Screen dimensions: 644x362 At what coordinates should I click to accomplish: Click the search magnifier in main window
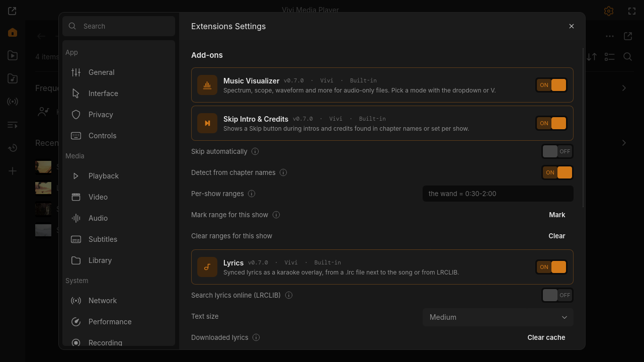pos(628,57)
